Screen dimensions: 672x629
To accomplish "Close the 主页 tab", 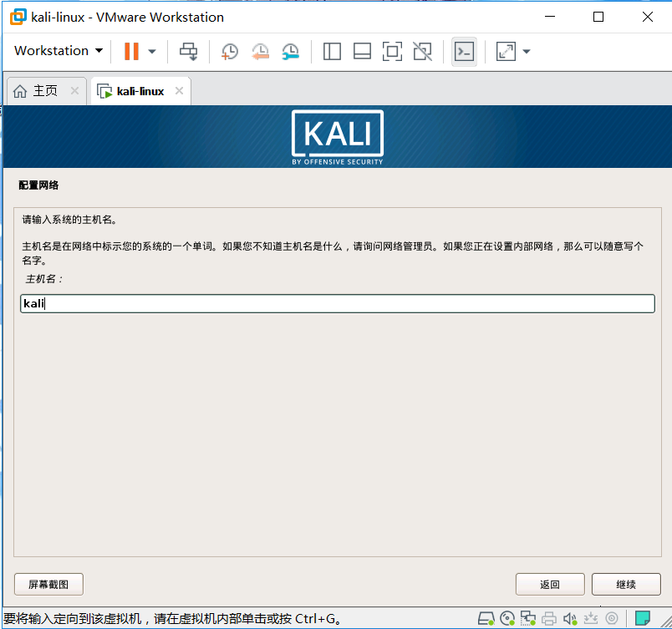I will 74,90.
